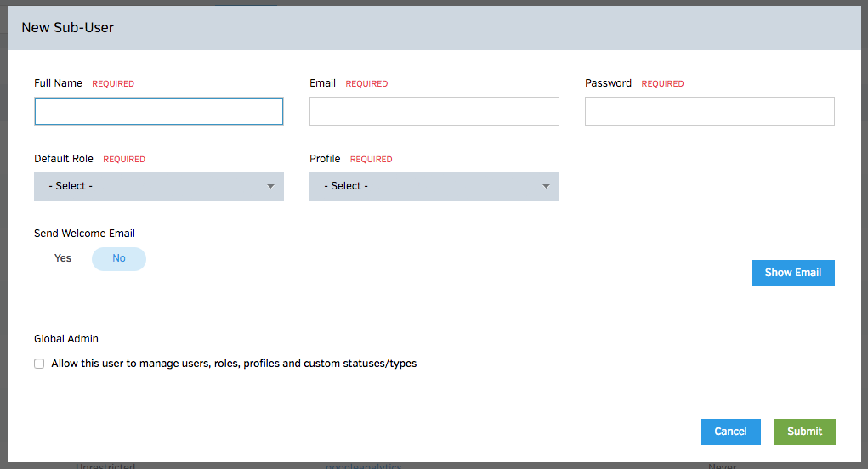Click the Email field label
868x469 pixels.
pos(322,83)
